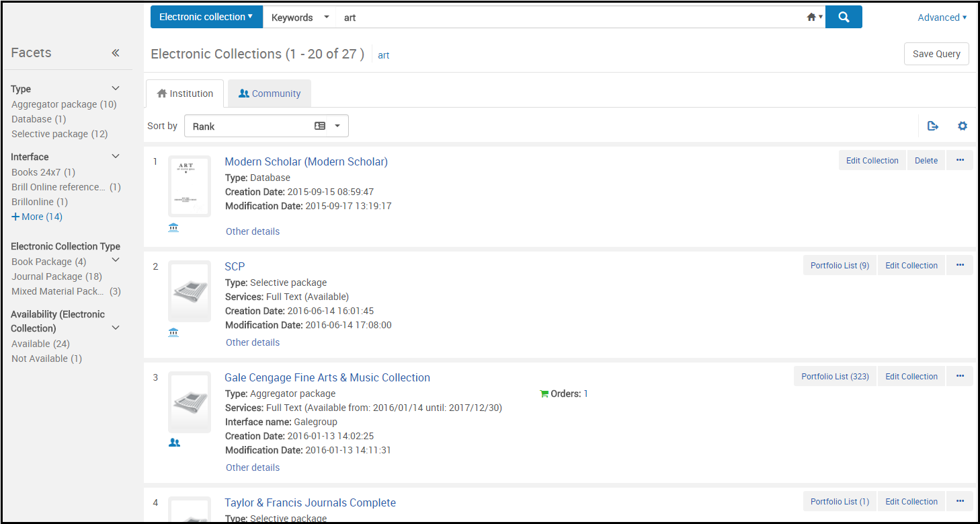Viewport: 980px width, 524px height.
Task: Filter by Books 24x7 (1) interface
Action: 43,172
